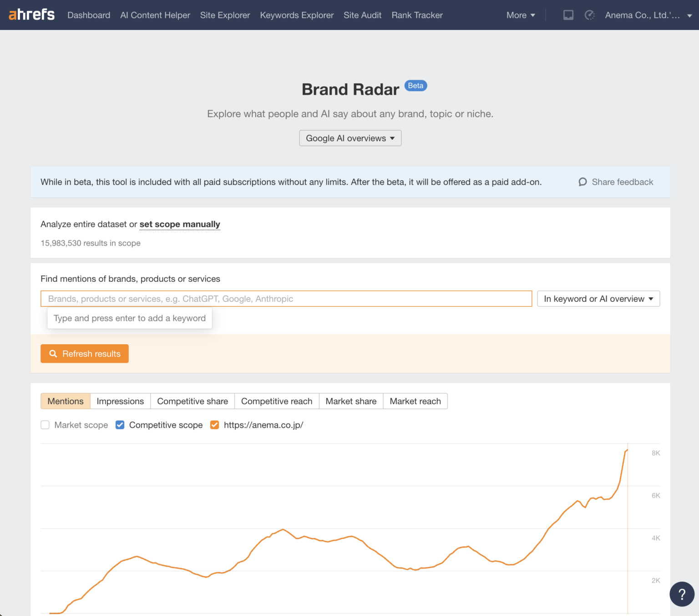Switch to the Impressions tab
This screenshot has height=616, width=699.
(120, 401)
